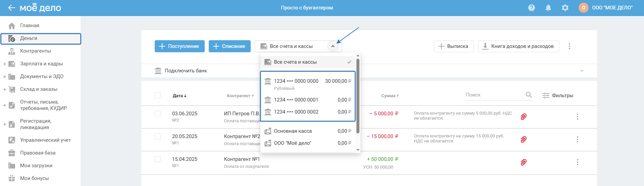Image resolution: width=644 pixels, height=186 pixels.
Task: Click the Поиск search field
Action: point(493,95)
